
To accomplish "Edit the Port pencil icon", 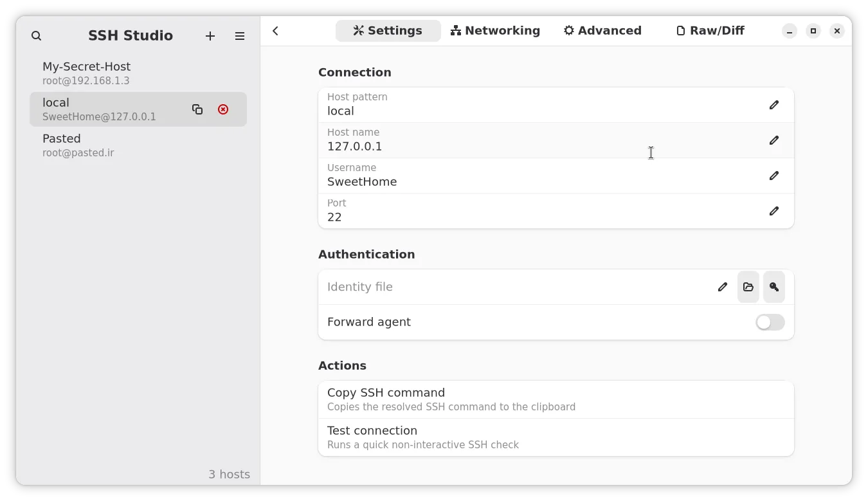I will 774,211.
